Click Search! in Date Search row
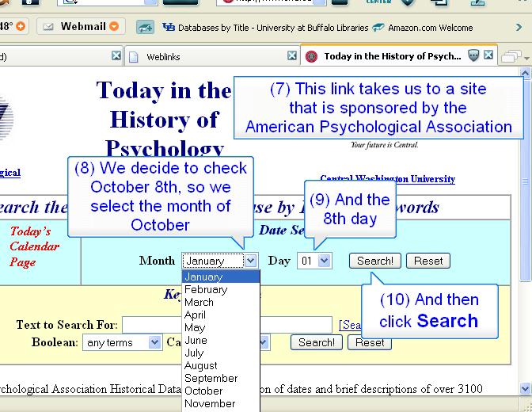Viewport: 532px width, 412px height. 375,261
